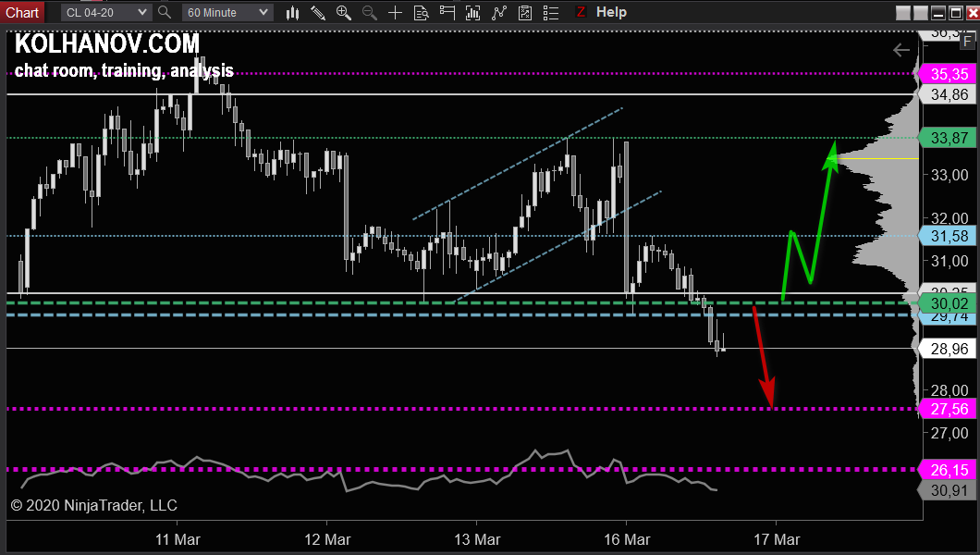
Task: Select the drawing tools pencil icon
Action: (x=318, y=12)
